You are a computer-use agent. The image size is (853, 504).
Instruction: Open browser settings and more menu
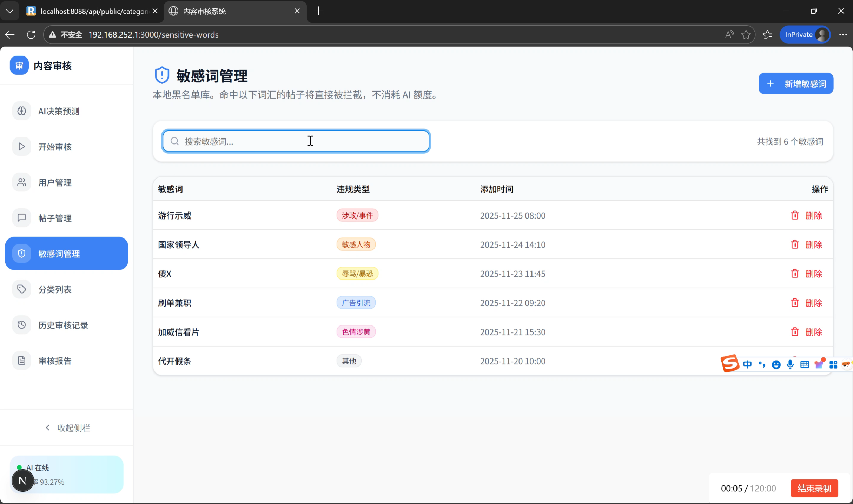click(843, 35)
